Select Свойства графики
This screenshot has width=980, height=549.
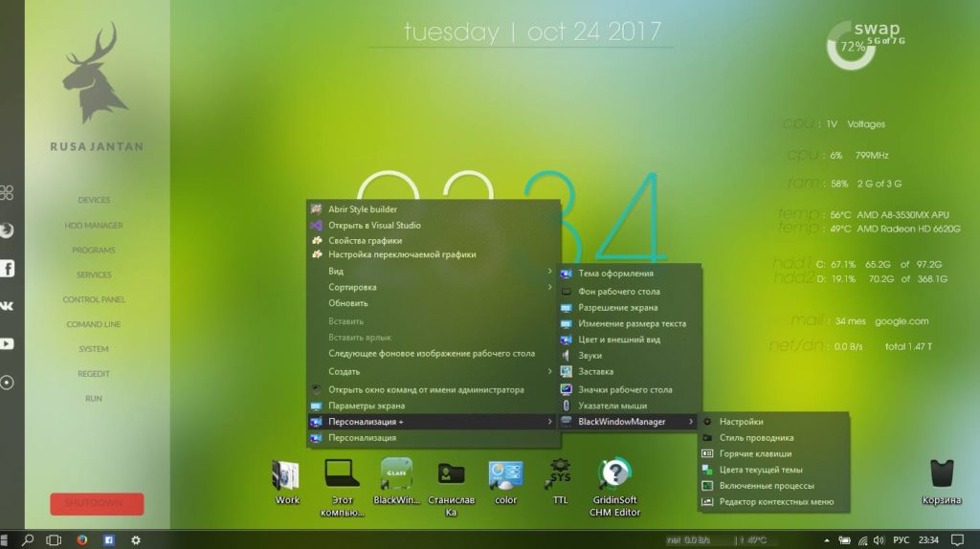434,240
